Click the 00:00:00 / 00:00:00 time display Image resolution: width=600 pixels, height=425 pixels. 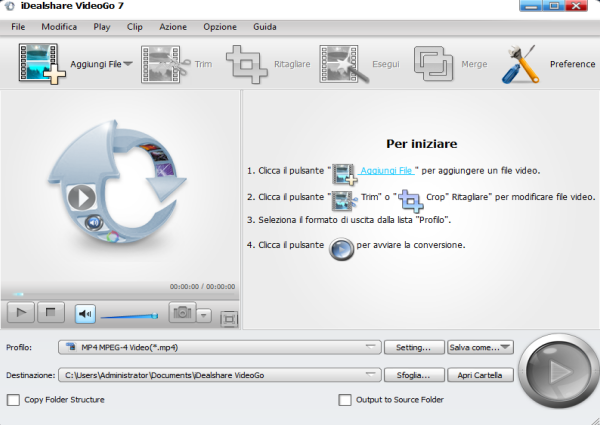click(x=202, y=287)
